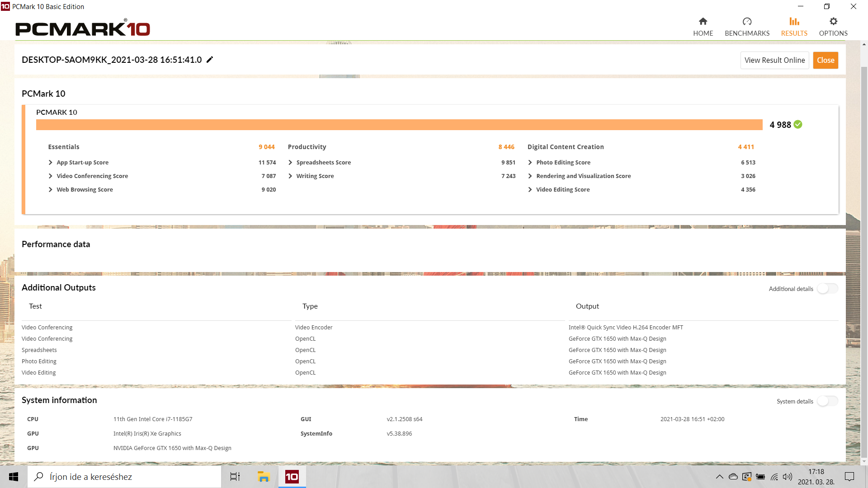Open Options gear icon
The width and height of the screenshot is (868, 488).
[x=833, y=22]
